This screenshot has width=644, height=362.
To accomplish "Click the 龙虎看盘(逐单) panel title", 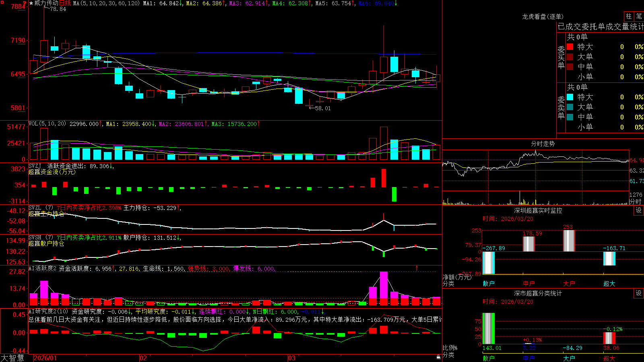I will (x=543, y=16).
